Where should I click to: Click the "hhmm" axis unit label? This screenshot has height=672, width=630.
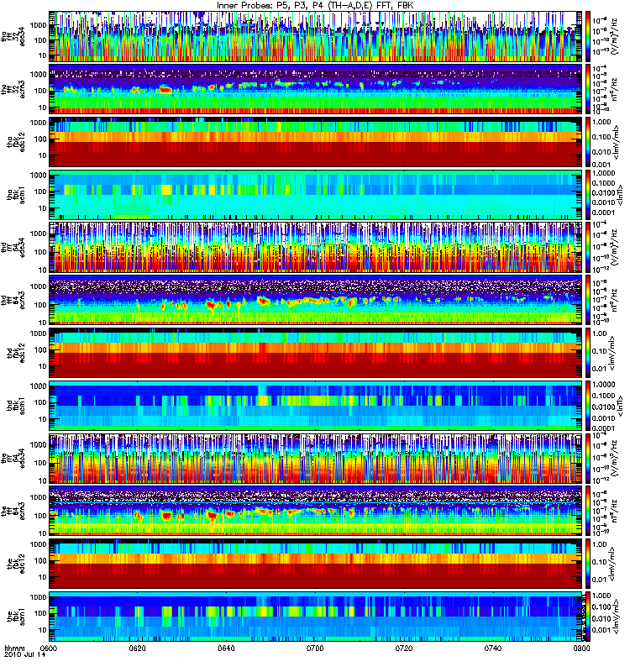14,648
